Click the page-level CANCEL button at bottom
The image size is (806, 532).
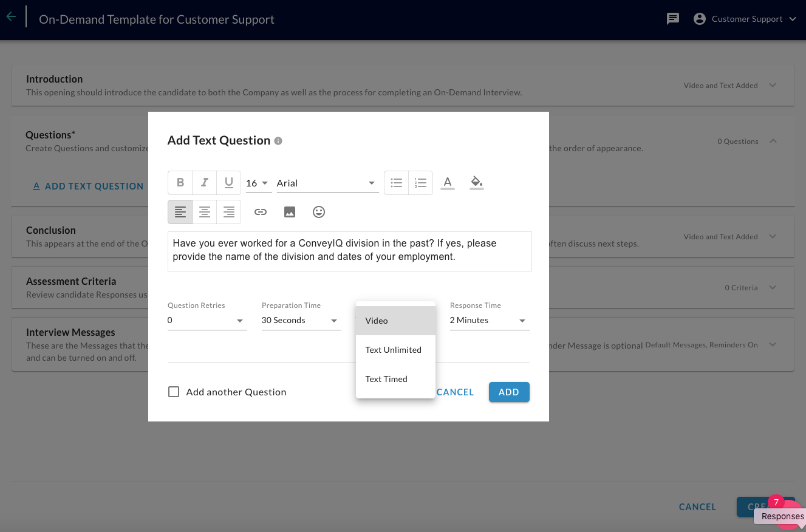pos(697,507)
